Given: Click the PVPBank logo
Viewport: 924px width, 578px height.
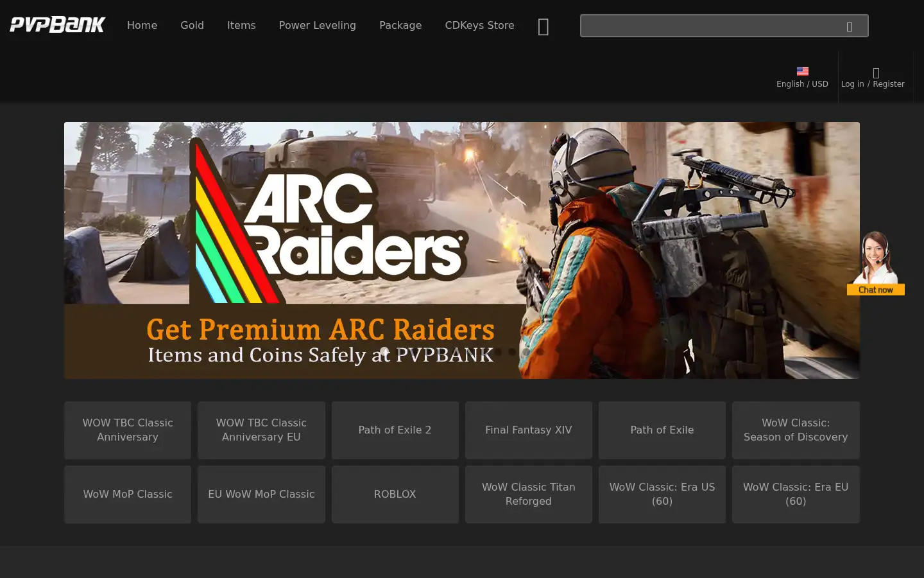Looking at the screenshot, I should coord(58,25).
